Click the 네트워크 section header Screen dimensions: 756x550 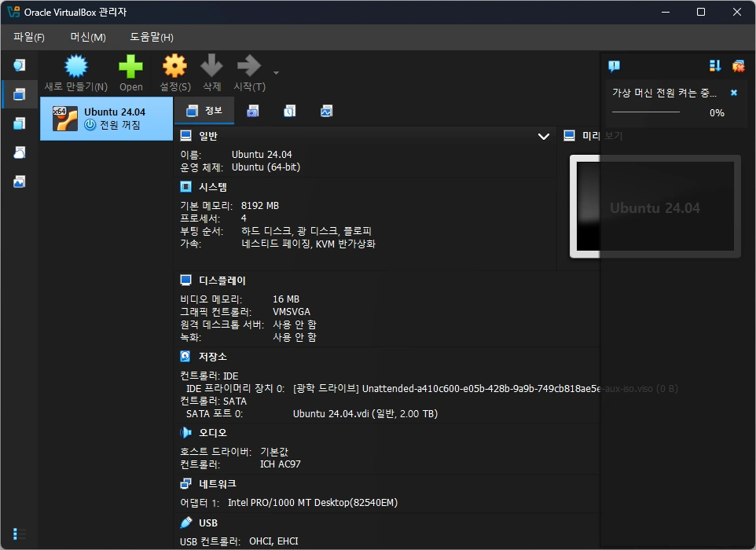coord(218,484)
